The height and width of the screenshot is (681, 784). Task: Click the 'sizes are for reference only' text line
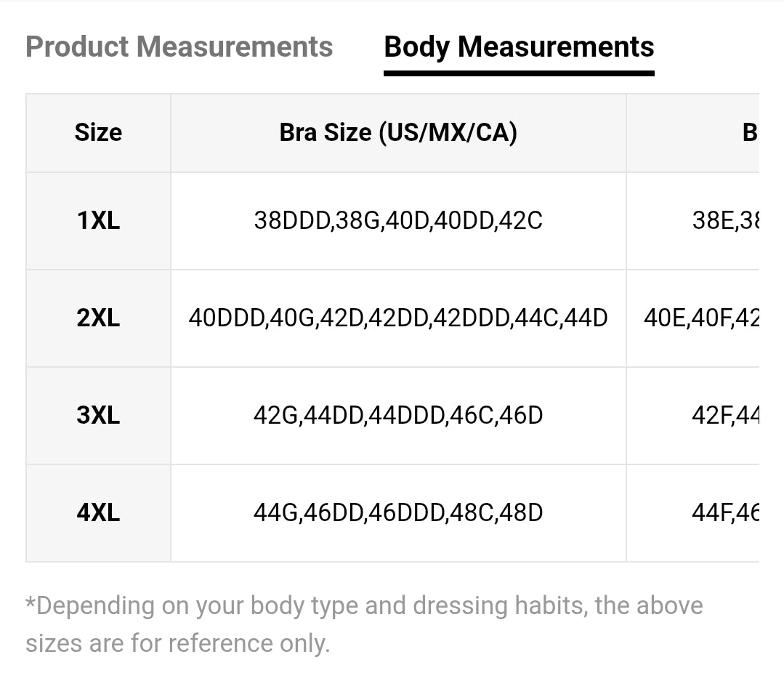pyautogui.click(x=178, y=643)
